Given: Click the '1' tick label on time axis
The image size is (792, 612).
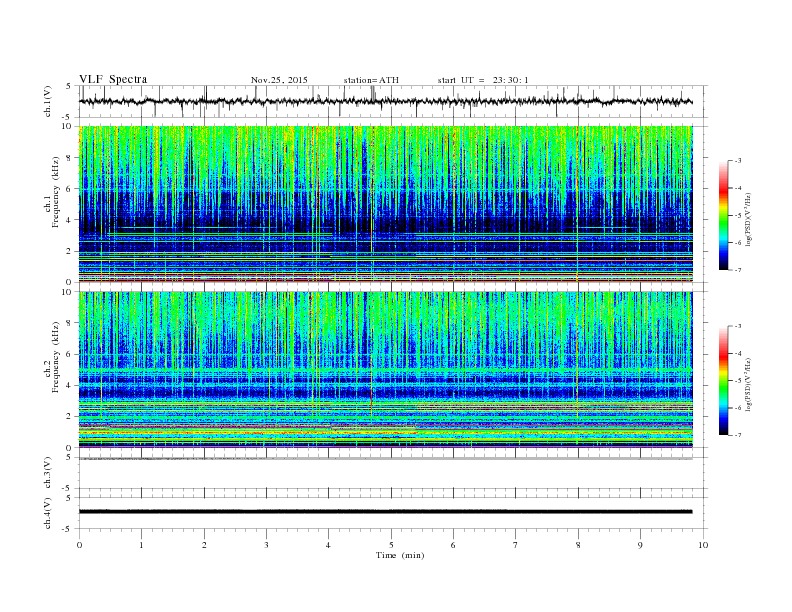Looking at the screenshot, I should click(x=141, y=545).
